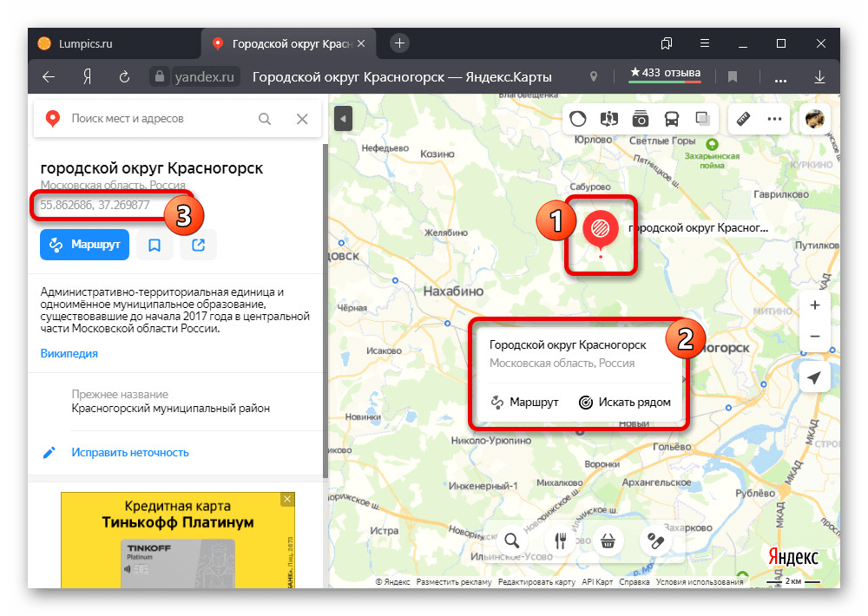Image resolution: width=868 pixels, height=616 pixels.
Task: Select the ruler distance measuring tool
Action: (x=743, y=119)
